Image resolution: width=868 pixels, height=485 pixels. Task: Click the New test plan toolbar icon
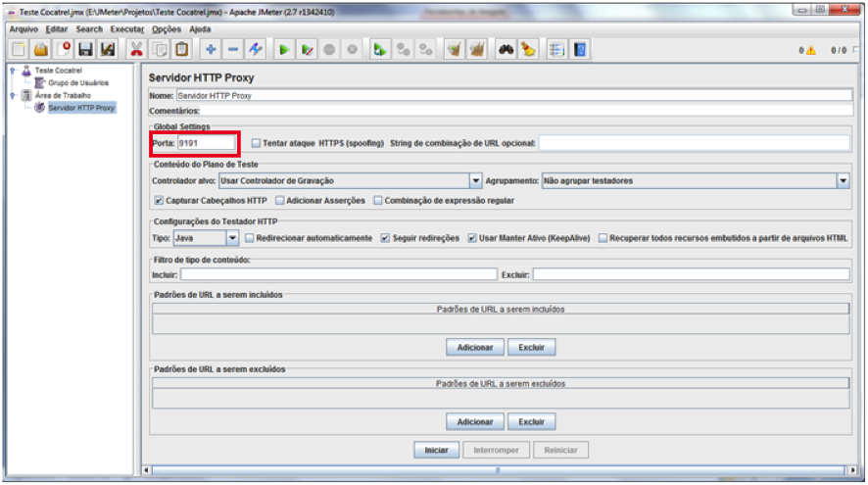pyautogui.click(x=19, y=50)
